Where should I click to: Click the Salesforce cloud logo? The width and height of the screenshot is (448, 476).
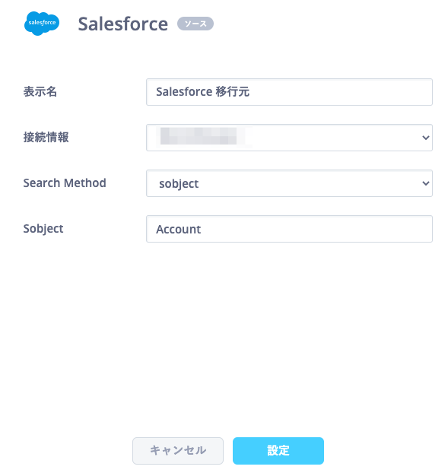click(x=42, y=24)
